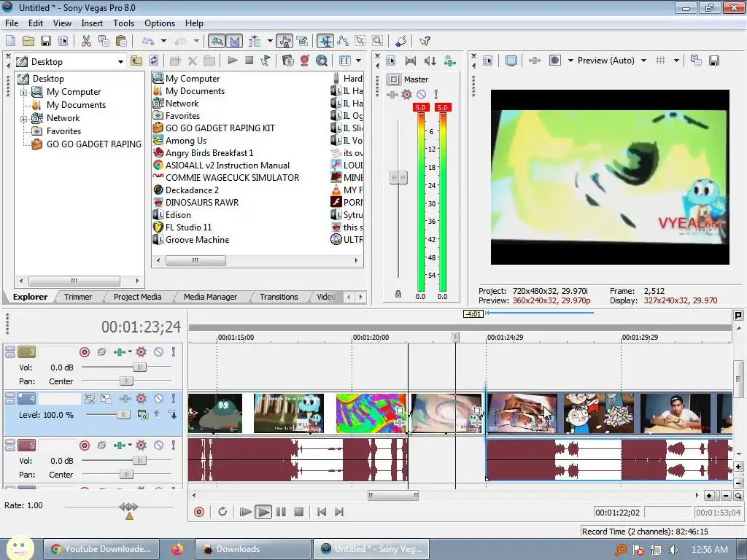The image size is (747, 560).
Task: Toggle Auto Ripple button
Action: 255,41
